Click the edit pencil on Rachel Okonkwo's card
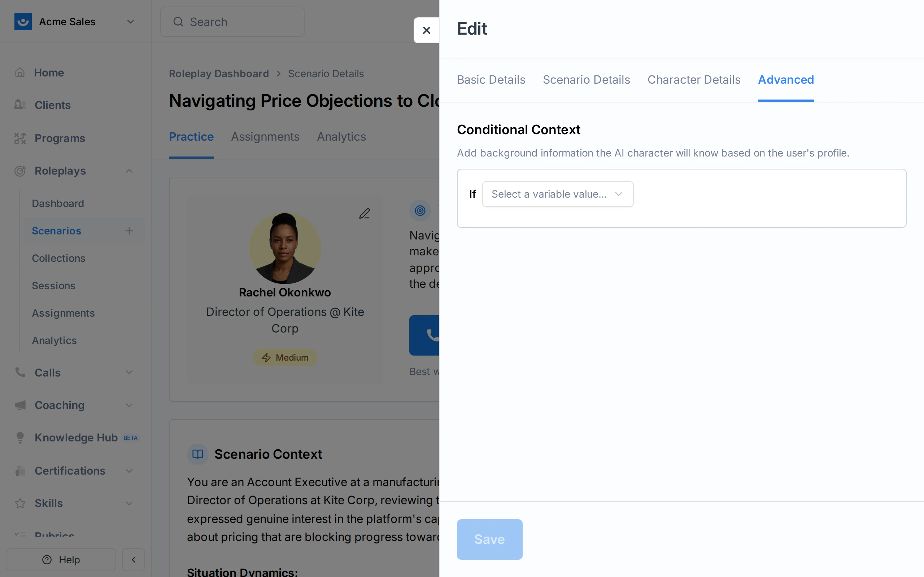The height and width of the screenshot is (577, 924). 364,213
